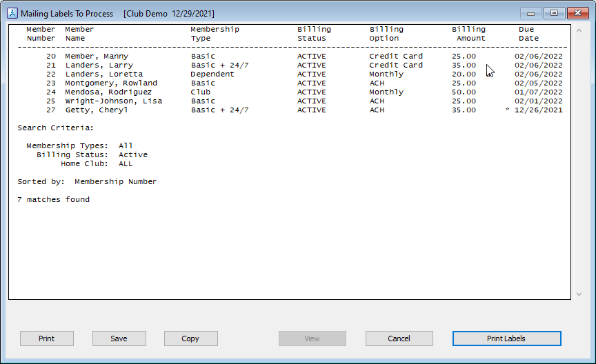Image resolution: width=596 pixels, height=364 pixels.
Task: Click the "7 matches found" text
Action: click(53, 200)
